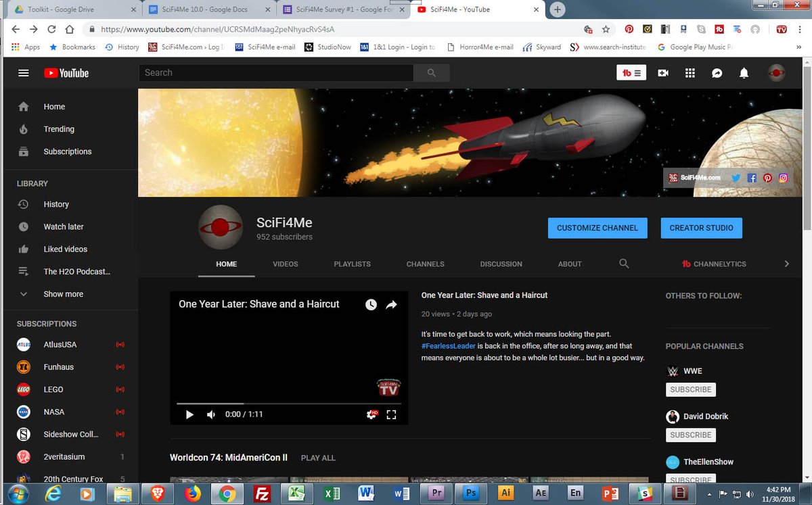
Task: Click Play All for Worldcon 74 playlist
Action: [318, 458]
